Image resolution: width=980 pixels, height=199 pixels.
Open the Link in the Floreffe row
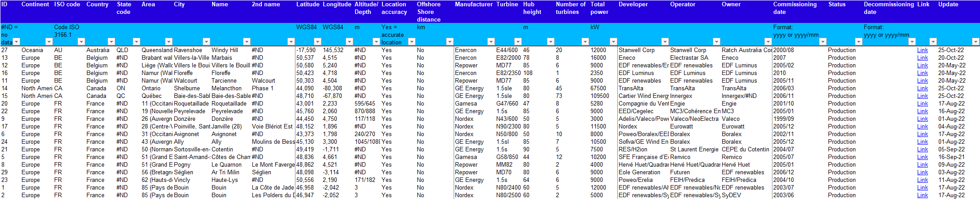[x=922, y=73]
